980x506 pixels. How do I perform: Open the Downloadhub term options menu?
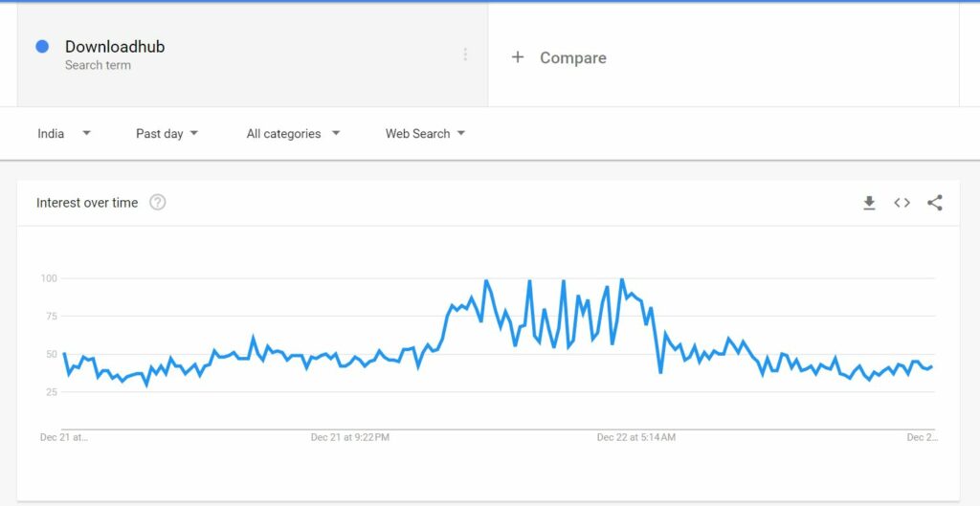click(x=465, y=55)
